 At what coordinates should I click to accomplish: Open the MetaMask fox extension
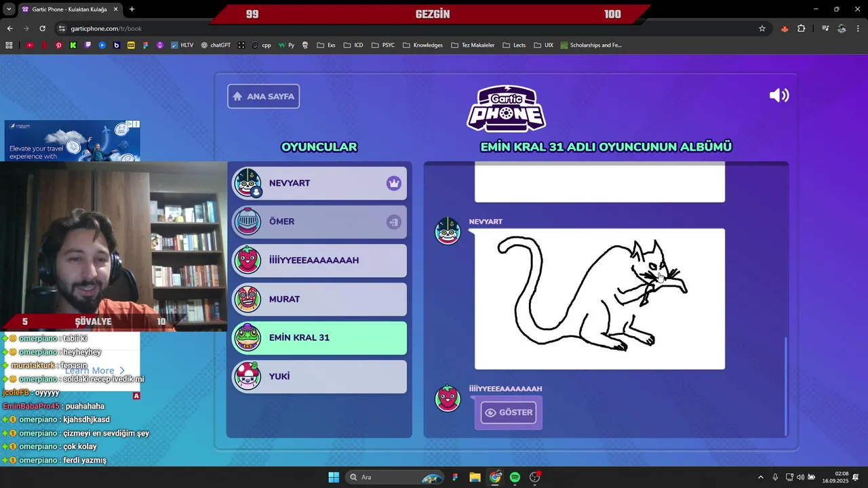pos(785,28)
